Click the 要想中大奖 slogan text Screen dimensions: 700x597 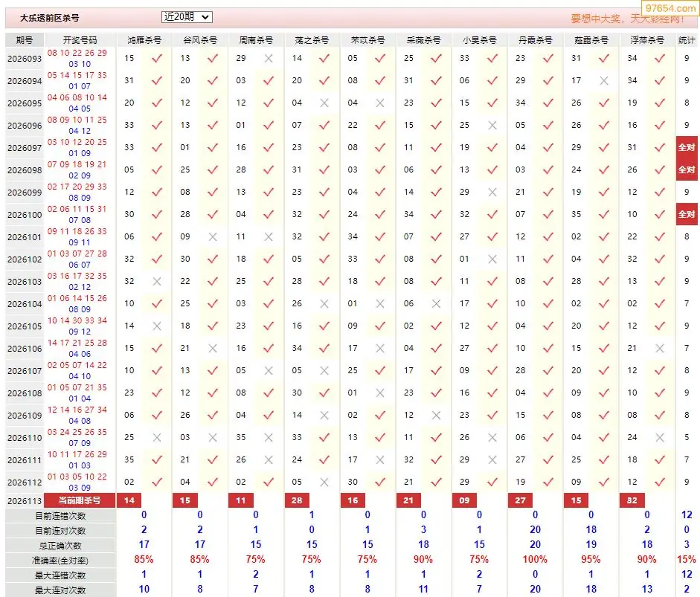(x=596, y=19)
